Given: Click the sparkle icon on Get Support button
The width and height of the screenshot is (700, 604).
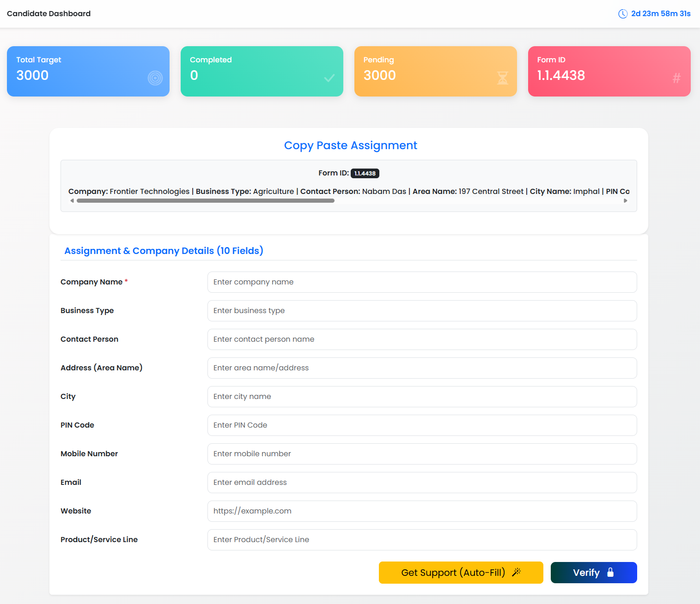Looking at the screenshot, I should pos(516,572).
